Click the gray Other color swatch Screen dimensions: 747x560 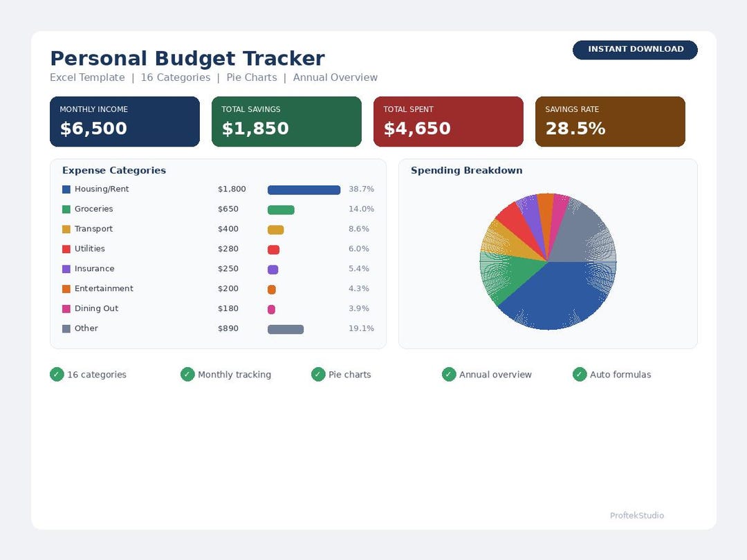point(66,329)
